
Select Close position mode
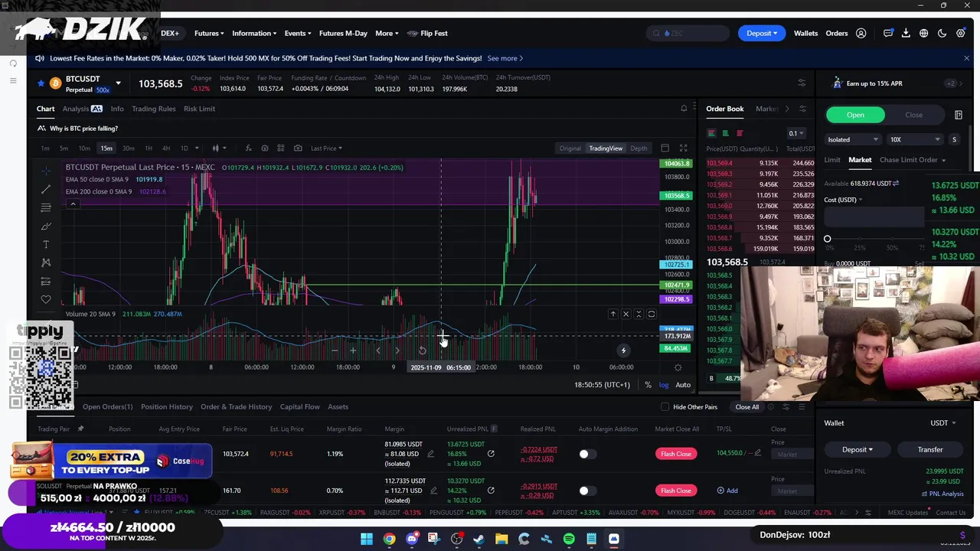coord(913,115)
